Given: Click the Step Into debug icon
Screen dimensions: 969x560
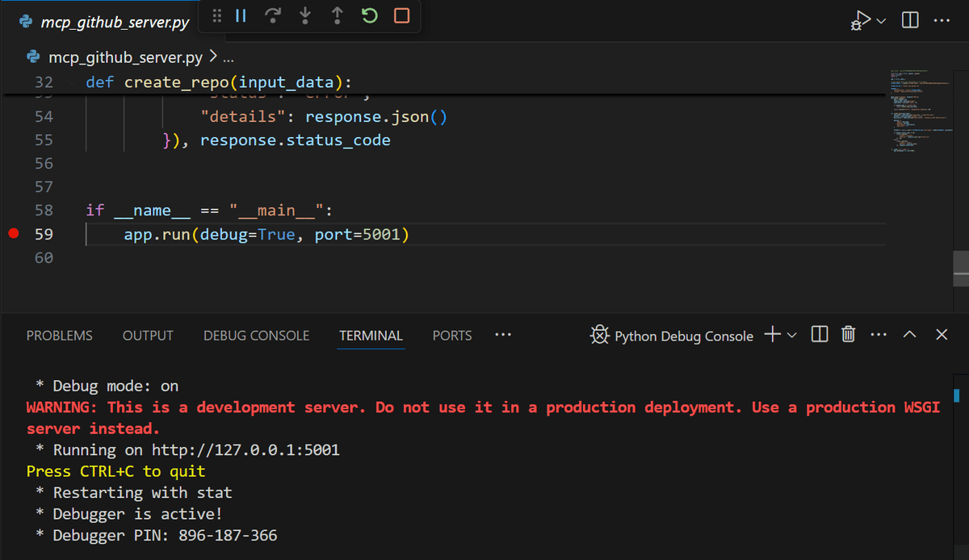Looking at the screenshot, I should click(305, 16).
